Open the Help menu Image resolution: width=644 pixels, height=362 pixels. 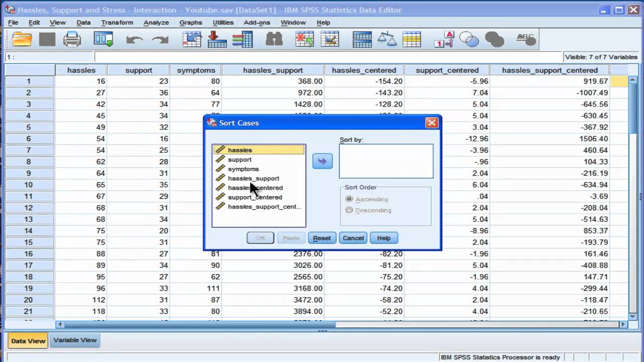(x=324, y=23)
